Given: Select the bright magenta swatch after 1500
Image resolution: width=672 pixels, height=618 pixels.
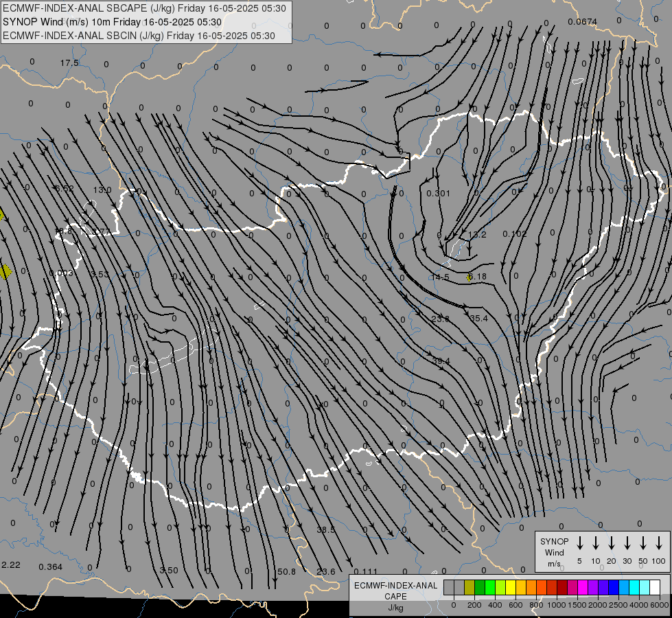Looking at the screenshot, I should (583, 587).
